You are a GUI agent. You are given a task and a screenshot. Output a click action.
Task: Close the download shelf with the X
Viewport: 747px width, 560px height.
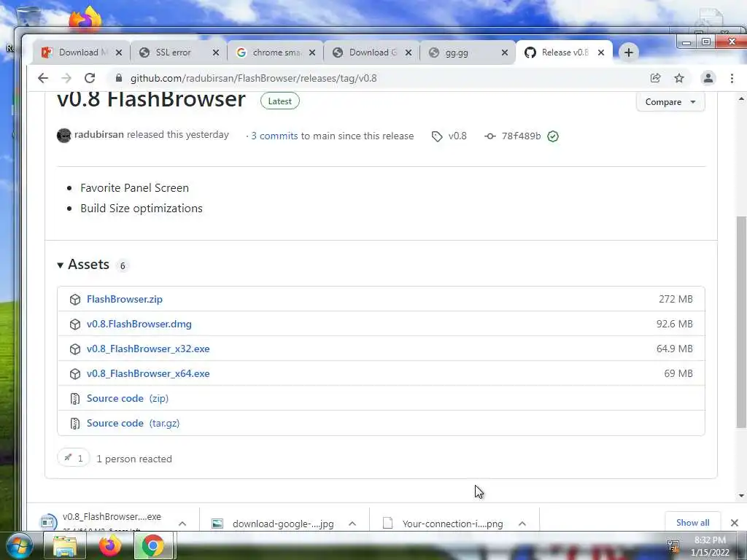pyautogui.click(x=734, y=523)
